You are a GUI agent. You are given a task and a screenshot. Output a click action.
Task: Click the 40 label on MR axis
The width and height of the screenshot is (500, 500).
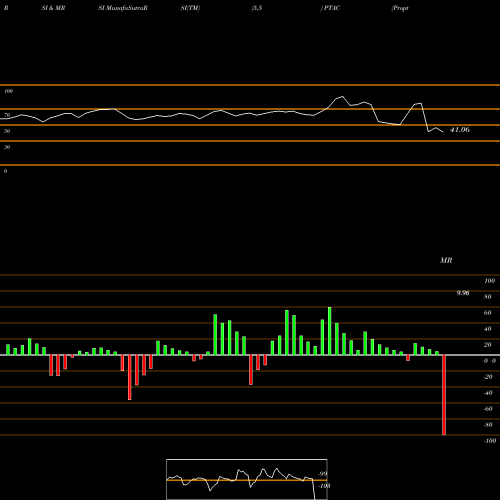pos(488,329)
